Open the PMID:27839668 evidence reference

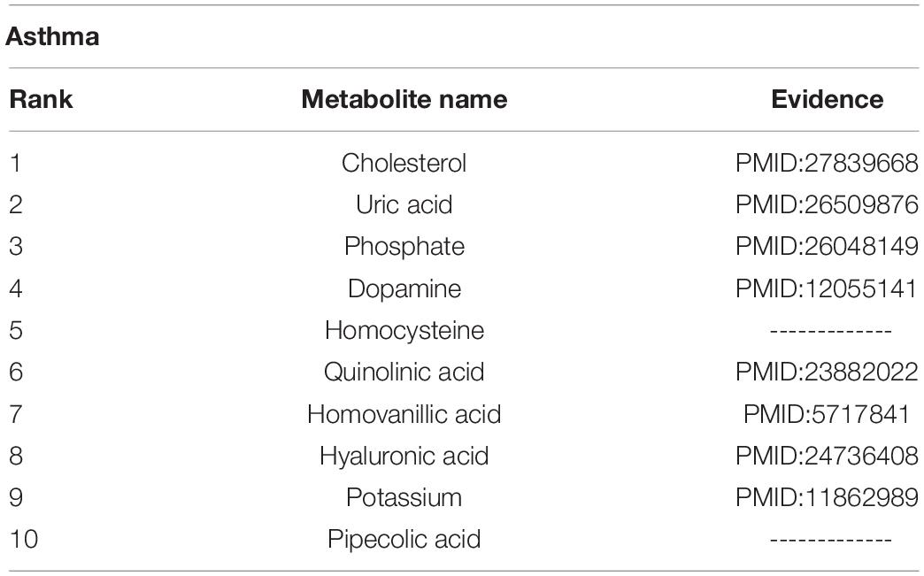tap(827, 163)
